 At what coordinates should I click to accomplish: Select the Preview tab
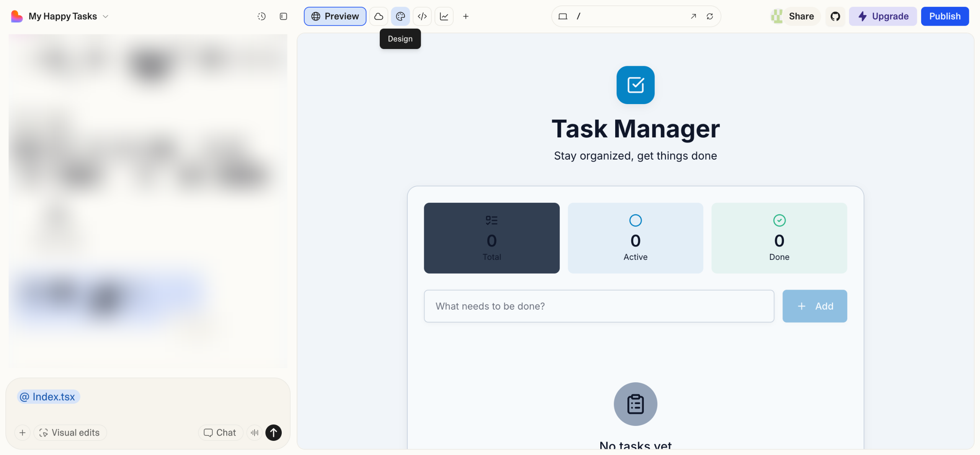tap(335, 16)
